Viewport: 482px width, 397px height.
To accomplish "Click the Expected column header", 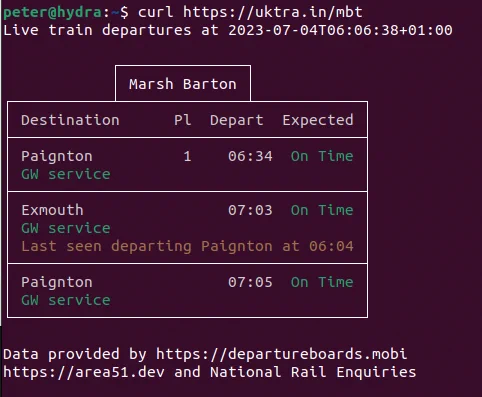I will (318, 120).
